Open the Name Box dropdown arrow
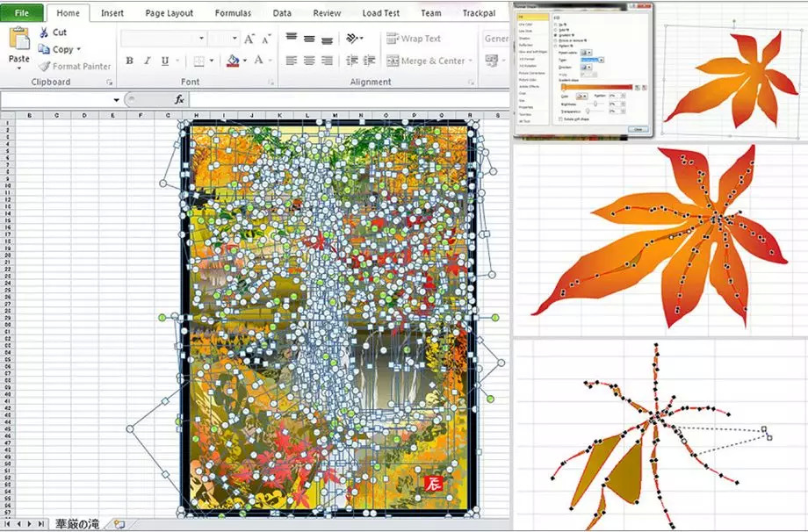Viewport: 808px width, 532px height. [x=117, y=100]
